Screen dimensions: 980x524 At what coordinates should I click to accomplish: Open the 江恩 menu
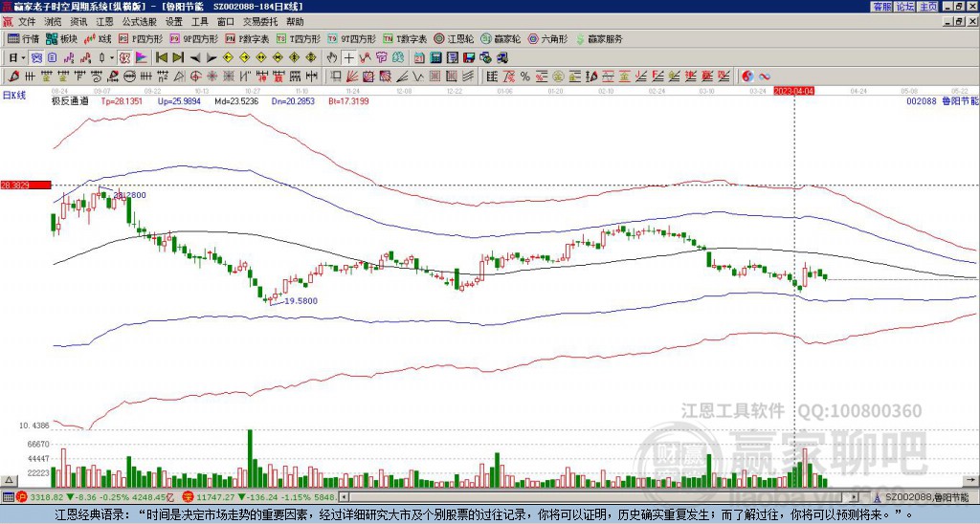(x=105, y=22)
